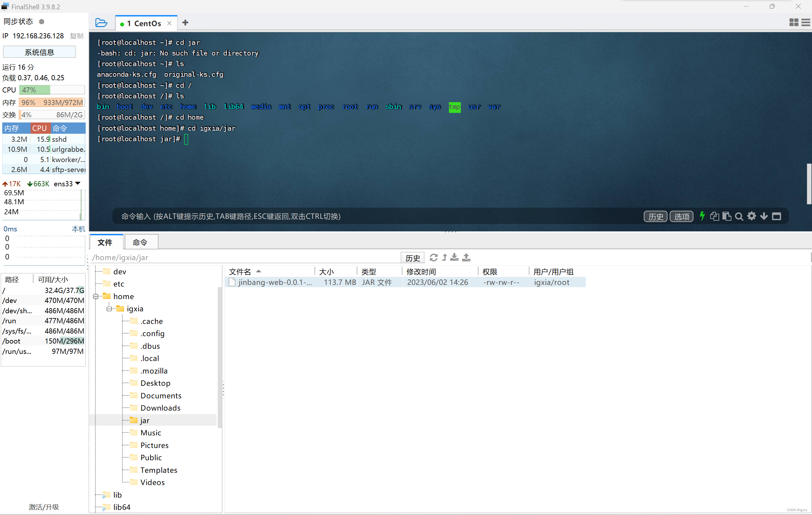Sort files by 权限 column header
The width and height of the screenshot is (812, 515).
[x=503, y=271]
